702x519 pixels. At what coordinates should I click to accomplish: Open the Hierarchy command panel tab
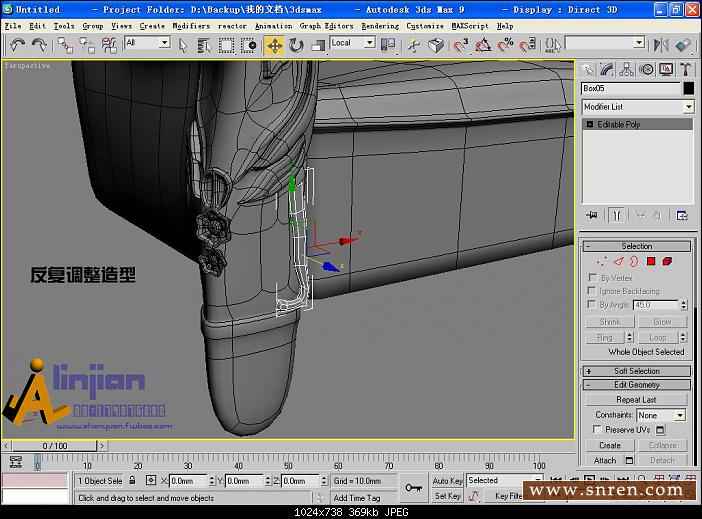(x=628, y=69)
